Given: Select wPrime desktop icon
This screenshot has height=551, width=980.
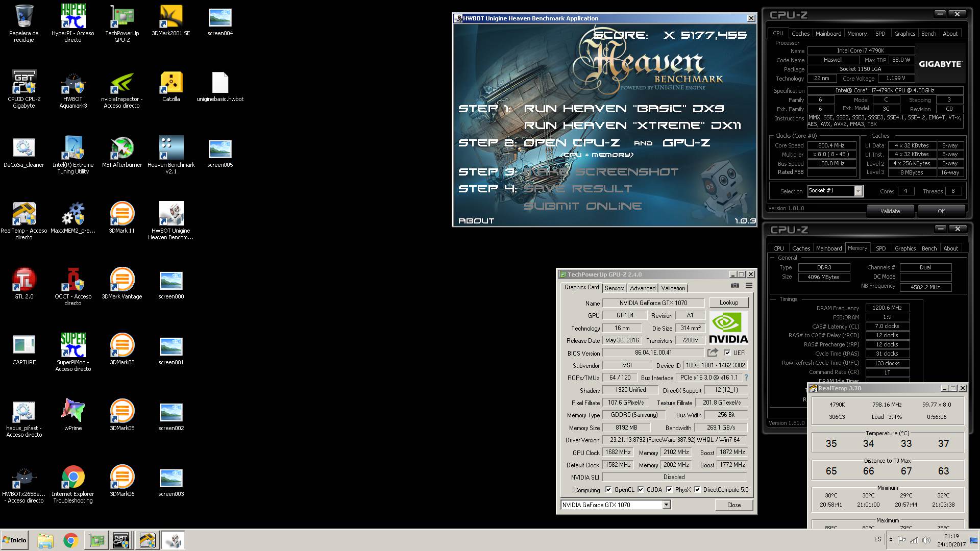Looking at the screenshot, I should point(73,415).
